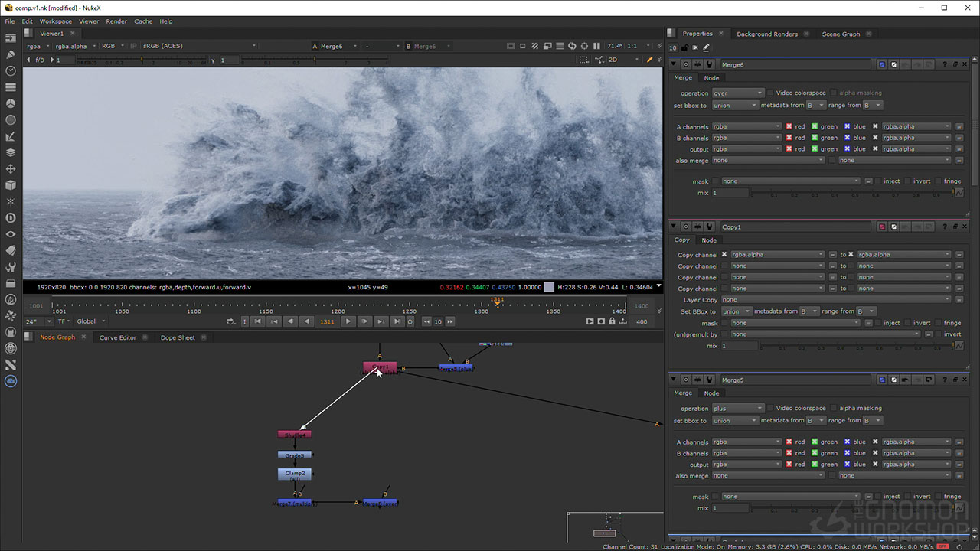This screenshot has width=980, height=551.
Task: Open the Draw nodes toolbar icon
Action: coord(11,54)
